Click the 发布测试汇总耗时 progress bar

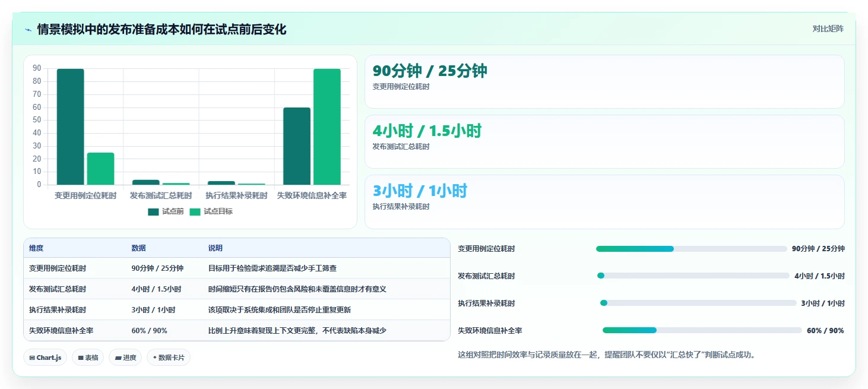pyautogui.click(x=693, y=276)
